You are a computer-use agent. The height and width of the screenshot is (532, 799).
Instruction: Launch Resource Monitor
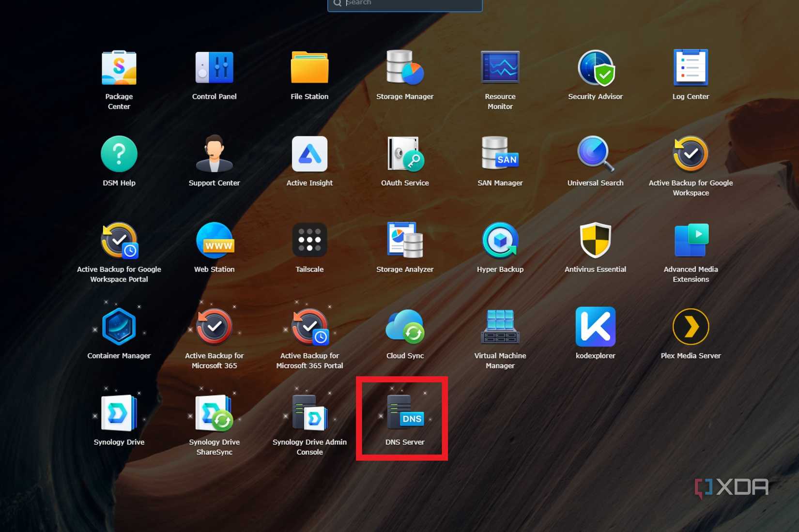(500, 68)
